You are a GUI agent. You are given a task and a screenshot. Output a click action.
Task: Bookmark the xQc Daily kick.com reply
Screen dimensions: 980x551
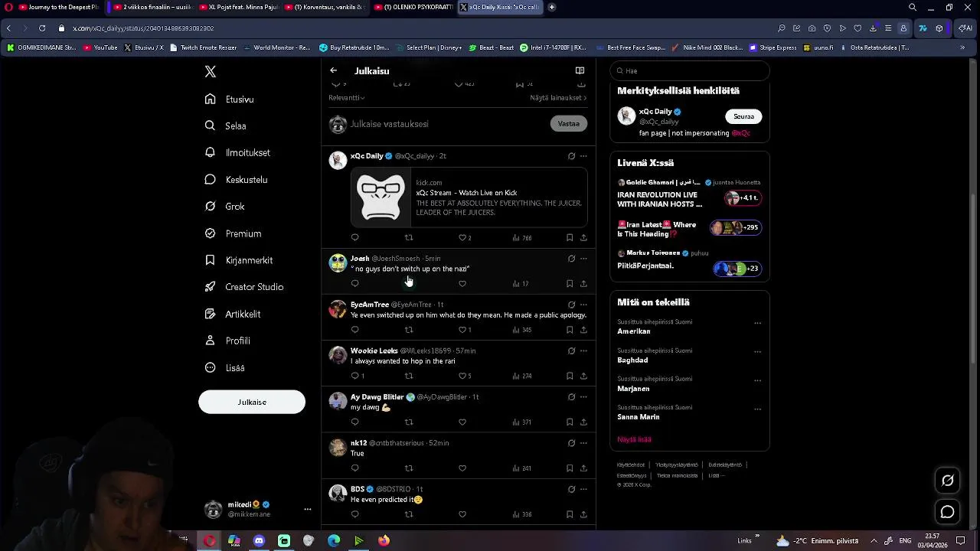click(570, 238)
